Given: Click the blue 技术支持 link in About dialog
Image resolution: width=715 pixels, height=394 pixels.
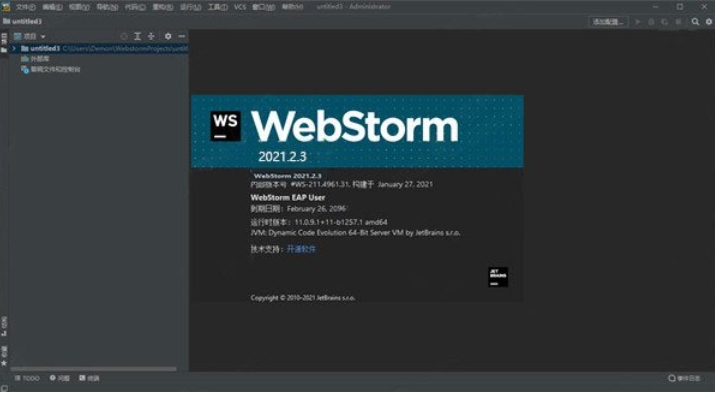Looking at the screenshot, I should pyautogui.click(x=301, y=249).
